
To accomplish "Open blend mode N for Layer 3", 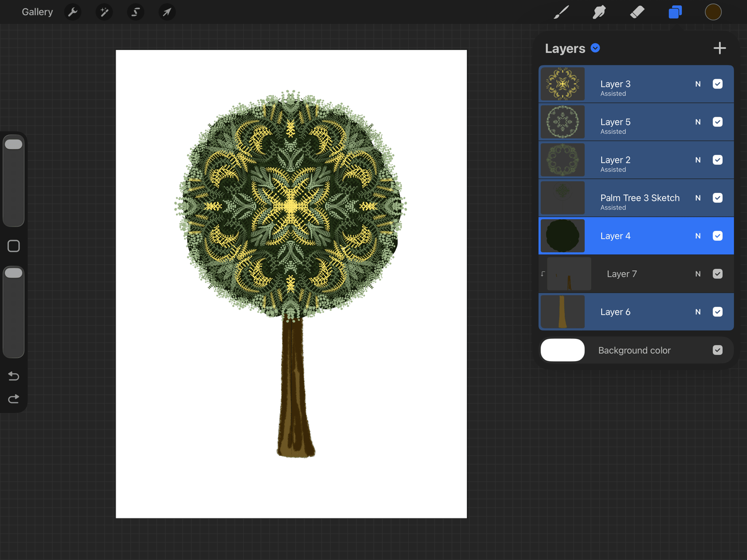I will pos(698,84).
